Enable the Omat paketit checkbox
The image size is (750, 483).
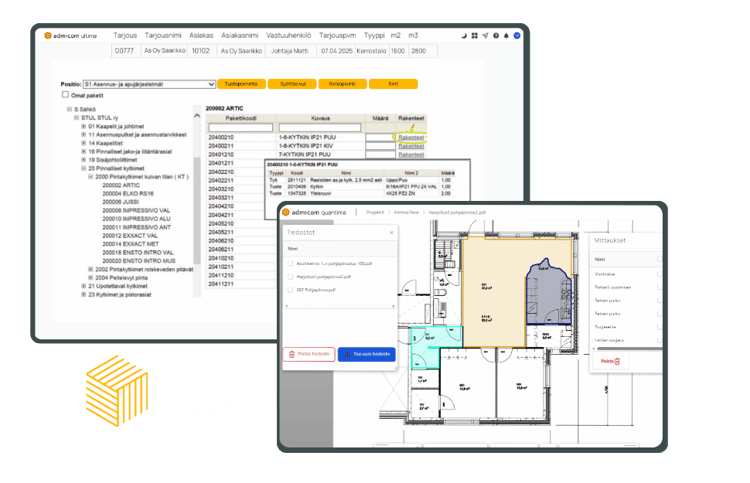point(65,95)
